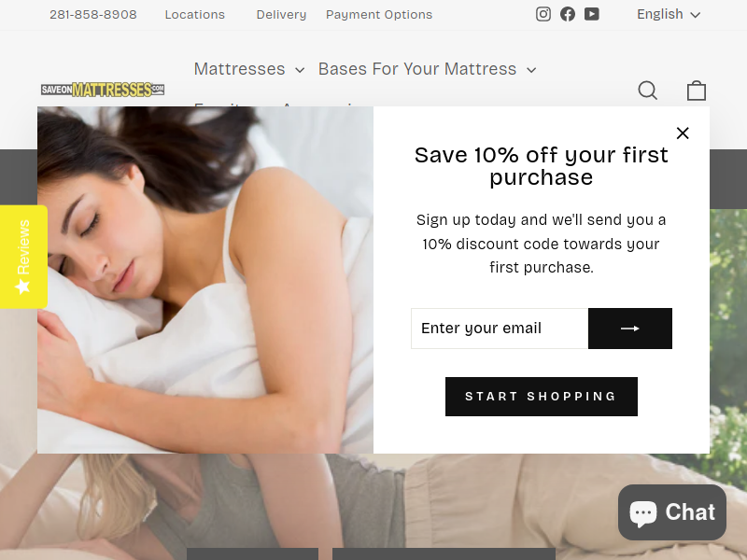The height and width of the screenshot is (560, 747).
Task: Click the SaveOnMattresses.com logo
Action: point(103,90)
